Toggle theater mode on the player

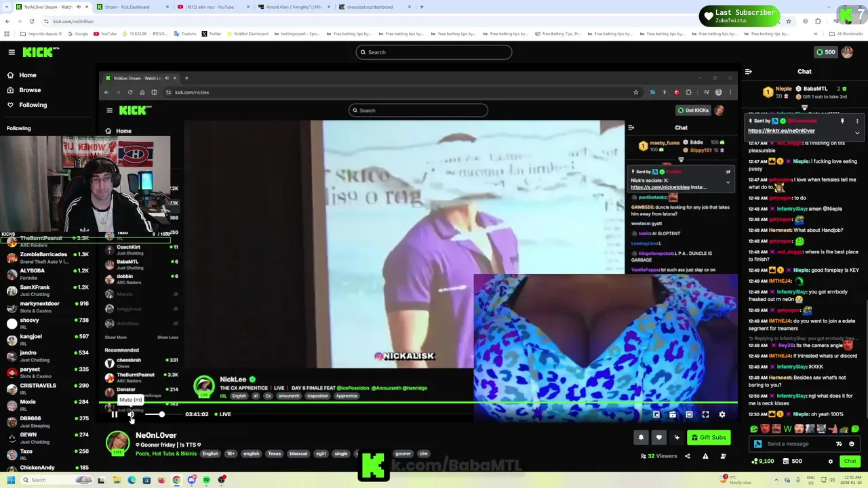click(689, 414)
